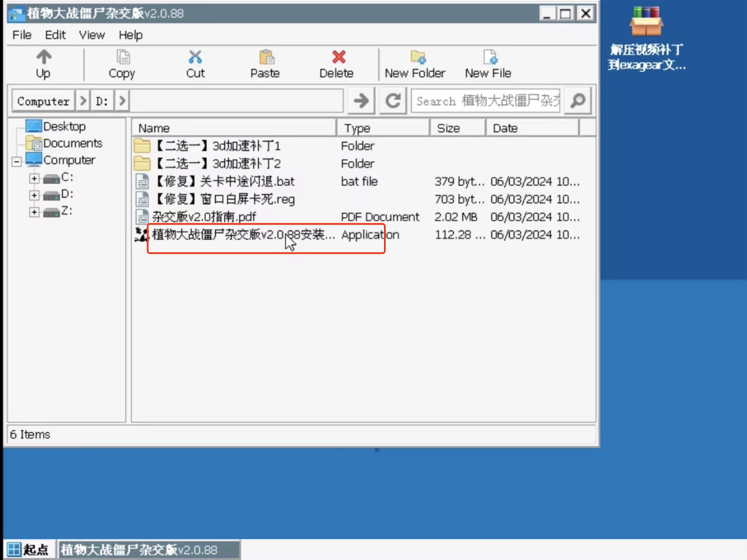Open the chevron after Computer breadcrumb
The width and height of the screenshot is (747, 560).
click(83, 101)
